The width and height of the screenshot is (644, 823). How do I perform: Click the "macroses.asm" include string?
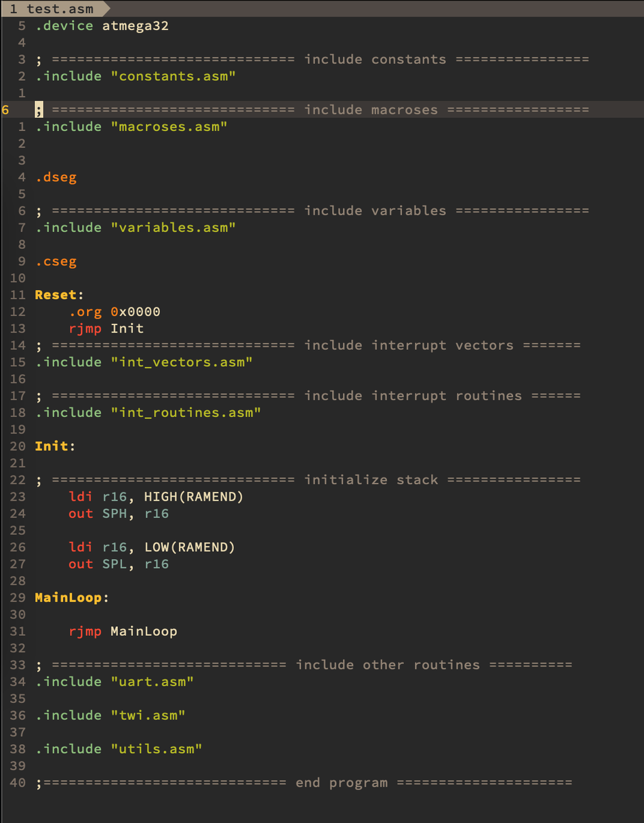[169, 127]
